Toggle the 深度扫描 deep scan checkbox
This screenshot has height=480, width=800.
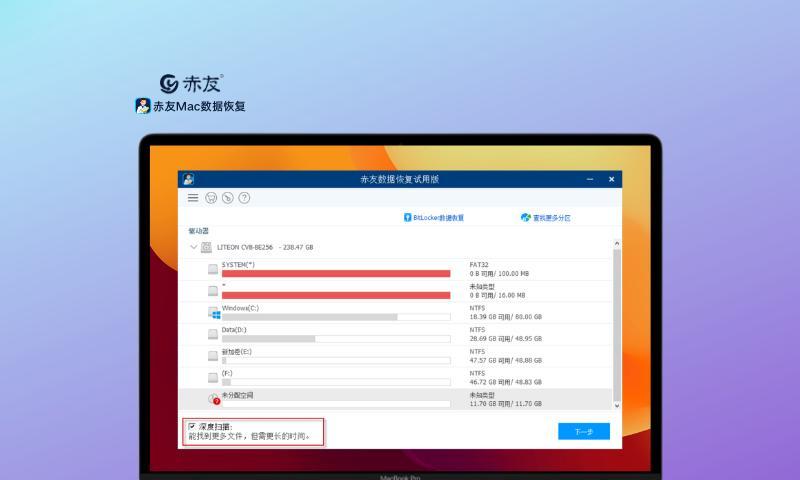[192, 426]
